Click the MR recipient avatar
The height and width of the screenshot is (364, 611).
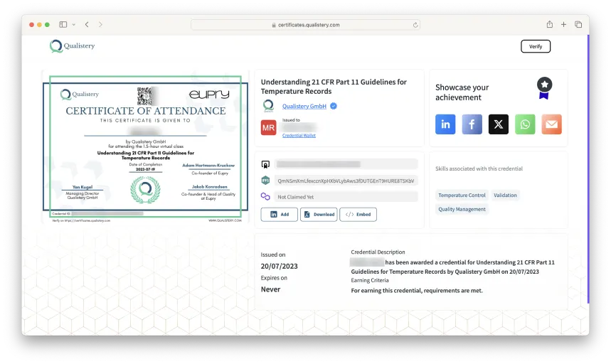click(268, 128)
